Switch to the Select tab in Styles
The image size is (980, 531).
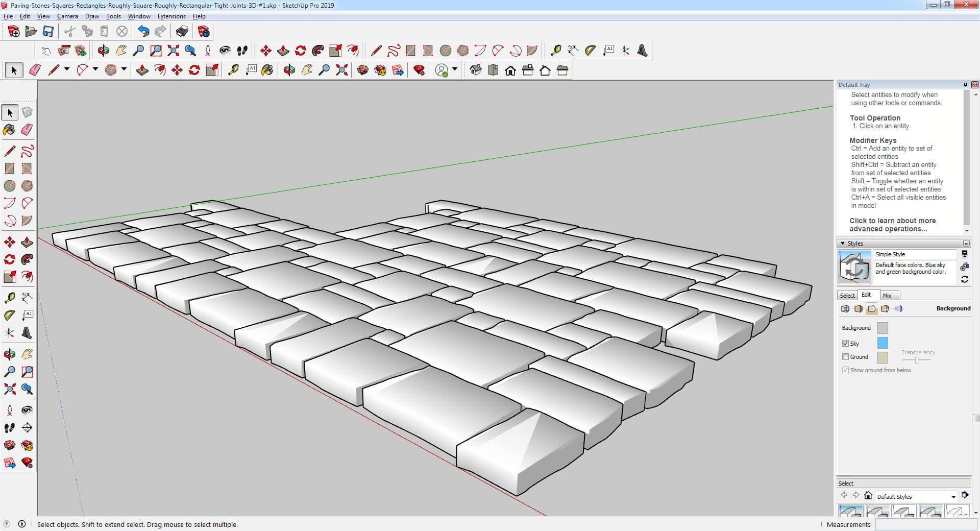pyautogui.click(x=847, y=296)
